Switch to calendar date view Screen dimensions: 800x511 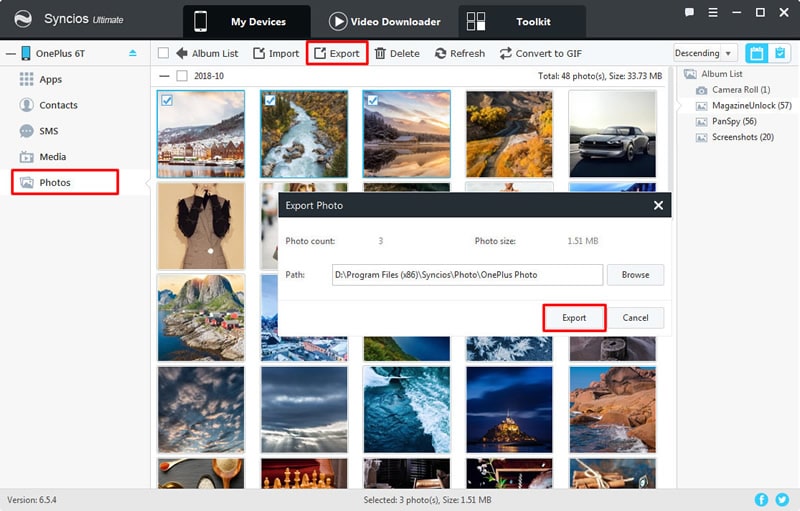pyautogui.click(x=757, y=53)
